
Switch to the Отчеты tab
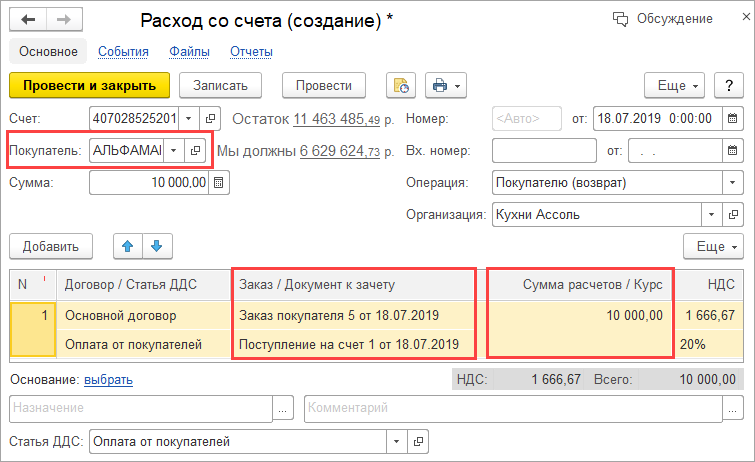coord(251,52)
